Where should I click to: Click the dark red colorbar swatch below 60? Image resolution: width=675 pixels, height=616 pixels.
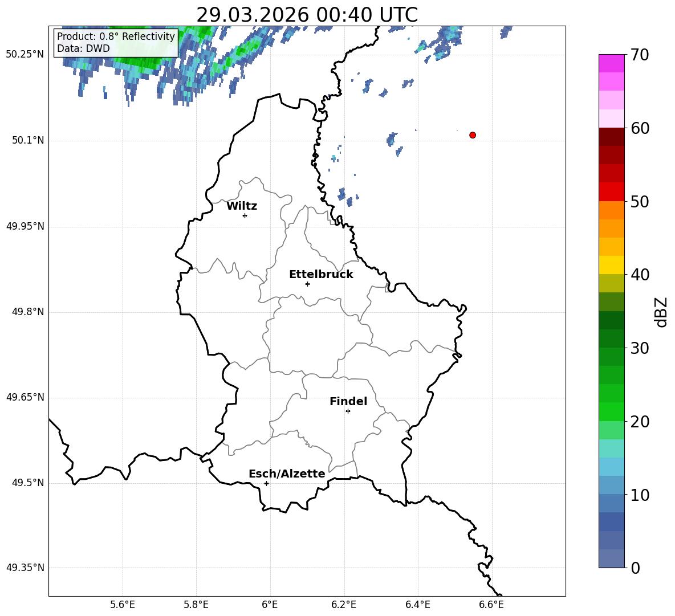point(612,137)
